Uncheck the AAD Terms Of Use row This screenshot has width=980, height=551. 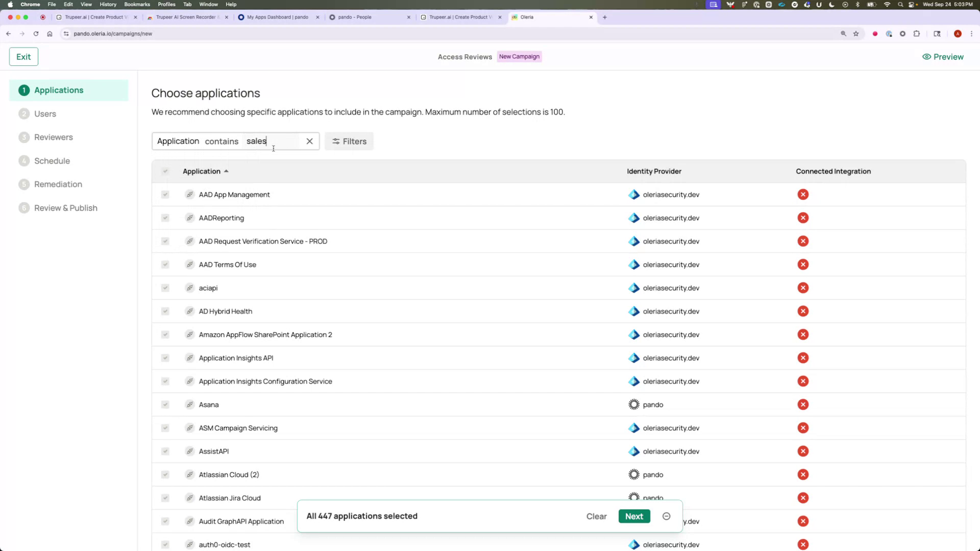pyautogui.click(x=165, y=264)
